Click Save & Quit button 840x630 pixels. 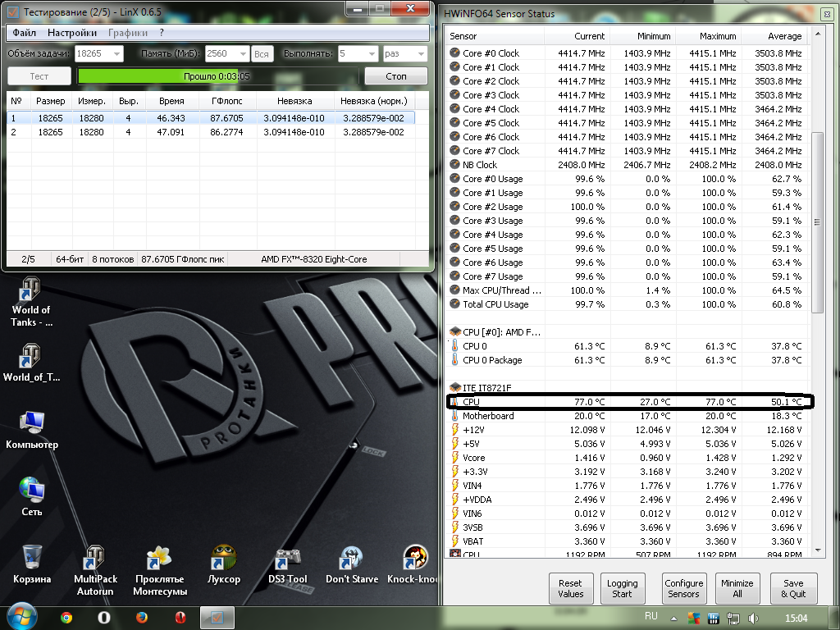tap(793, 588)
